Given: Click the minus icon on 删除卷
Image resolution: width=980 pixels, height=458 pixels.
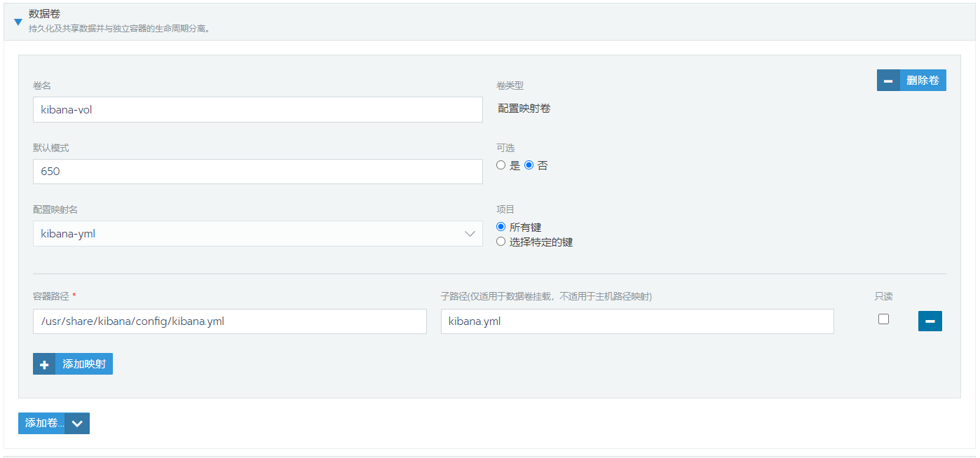Looking at the screenshot, I should tap(888, 81).
